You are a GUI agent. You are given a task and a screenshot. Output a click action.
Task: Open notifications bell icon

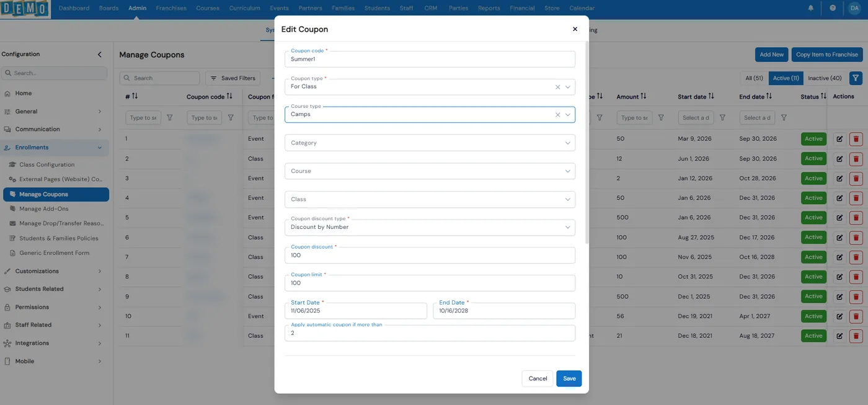click(811, 8)
